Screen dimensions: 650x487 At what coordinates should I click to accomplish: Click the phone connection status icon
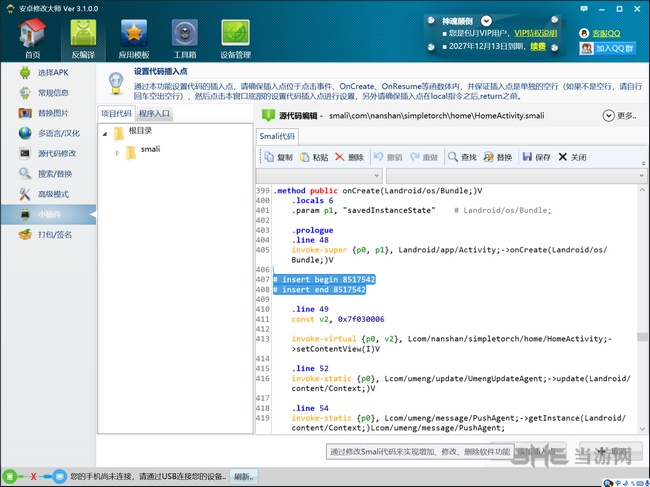point(10,477)
